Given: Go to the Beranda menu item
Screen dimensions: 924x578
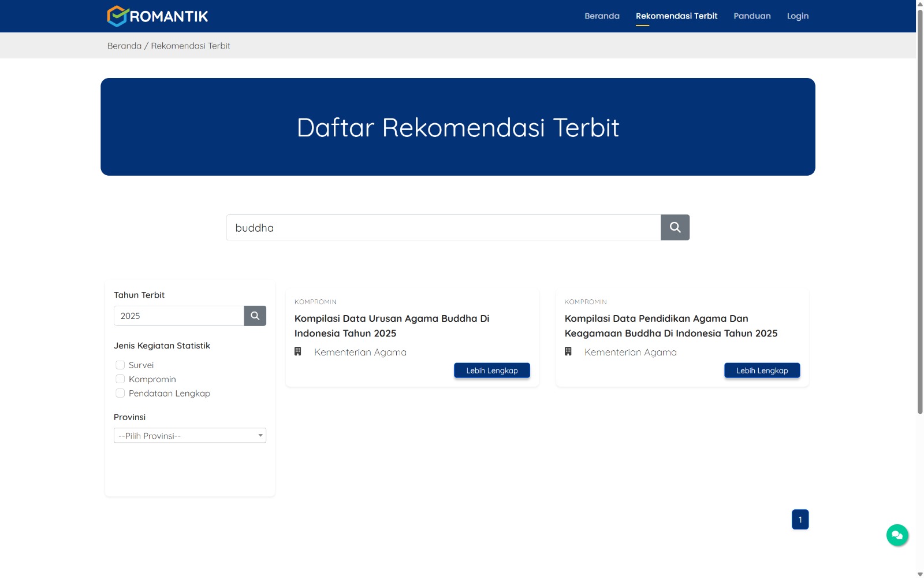Looking at the screenshot, I should [602, 16].
